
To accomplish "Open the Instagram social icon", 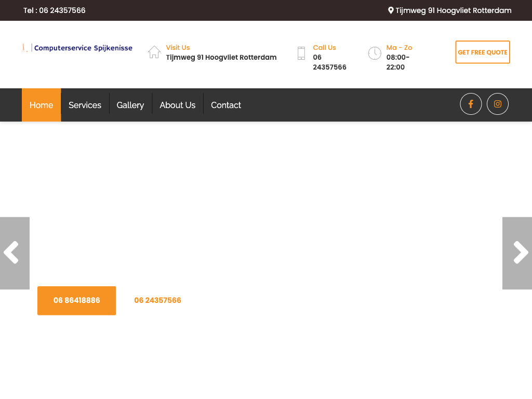I will click(498, 104).
